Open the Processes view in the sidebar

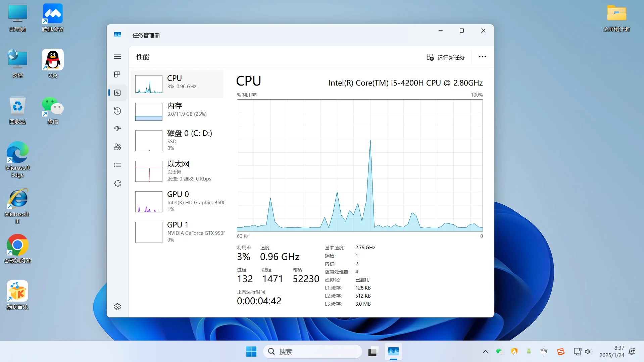[117, 74]
